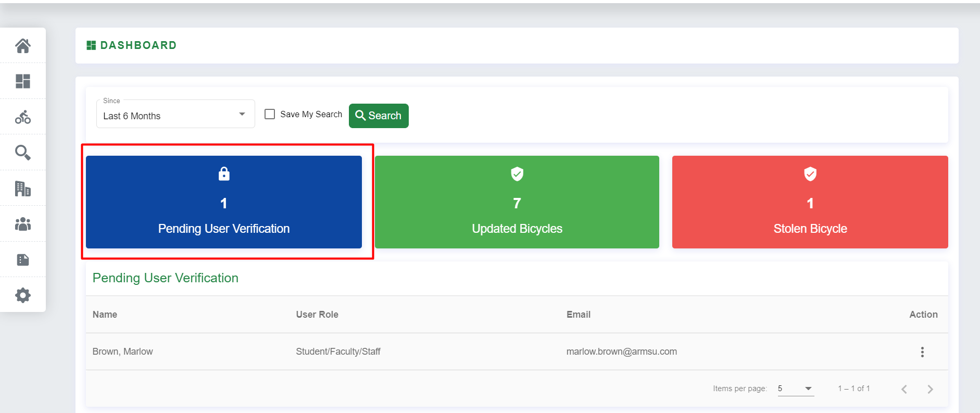Viewport: 980px width, 413px height.
Task: Select the Updated Bicycles card label
Action: tap(517, 229)
